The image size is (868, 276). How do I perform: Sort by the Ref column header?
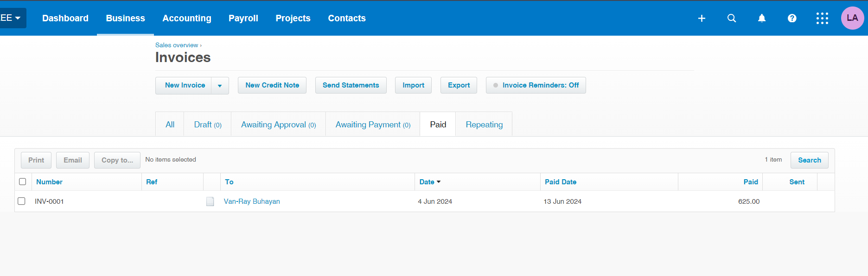click(152, 182)
